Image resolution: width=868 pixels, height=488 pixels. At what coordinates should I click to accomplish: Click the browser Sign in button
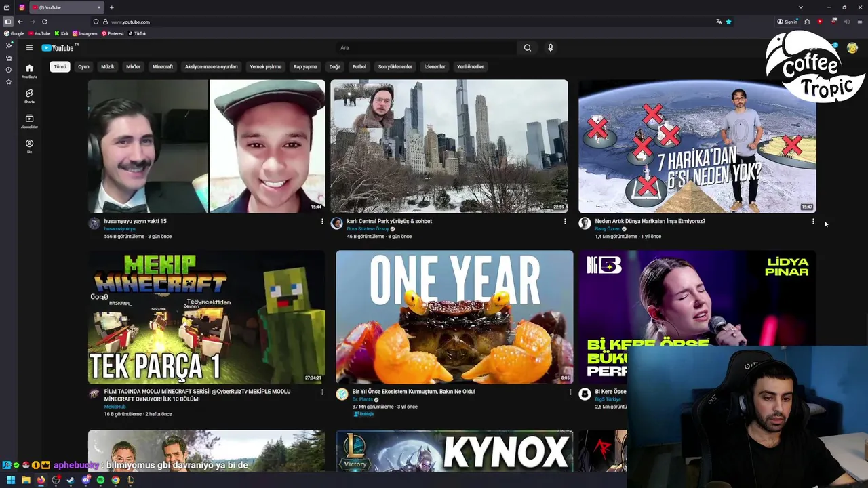click(787, 22)
